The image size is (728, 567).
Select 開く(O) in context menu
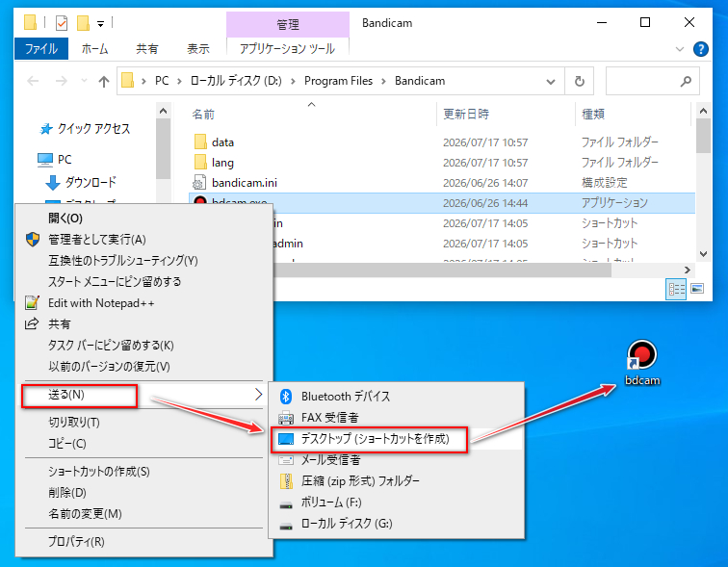(x=143, y=219)
